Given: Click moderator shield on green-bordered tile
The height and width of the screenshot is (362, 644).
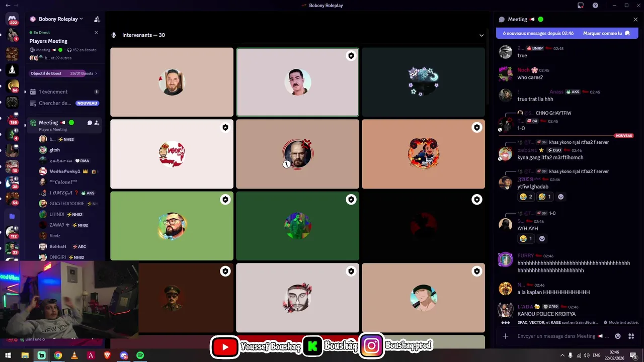Looking at the screenshot, I should pyautogui.click(x=351, y=56).
